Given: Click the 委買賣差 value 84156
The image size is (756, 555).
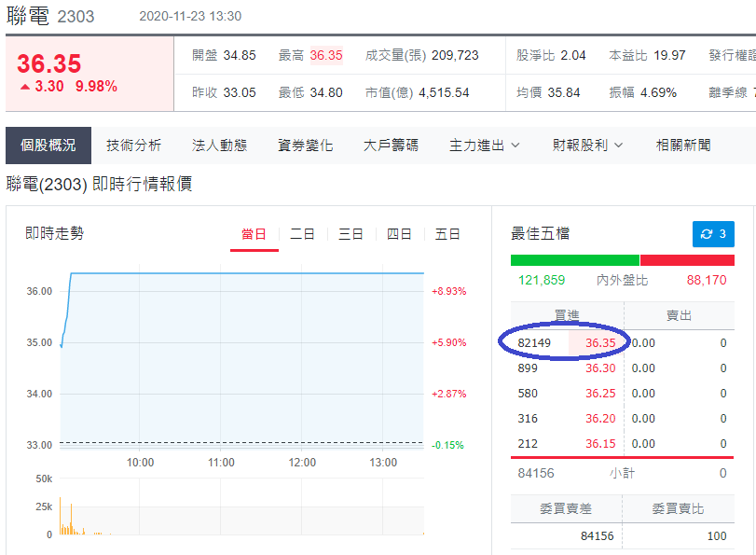Looking at the screenshot, I should click(x=597, y=536).
